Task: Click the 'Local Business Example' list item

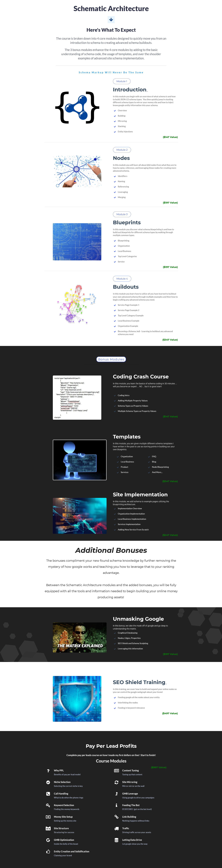Action: click(128, 321)
